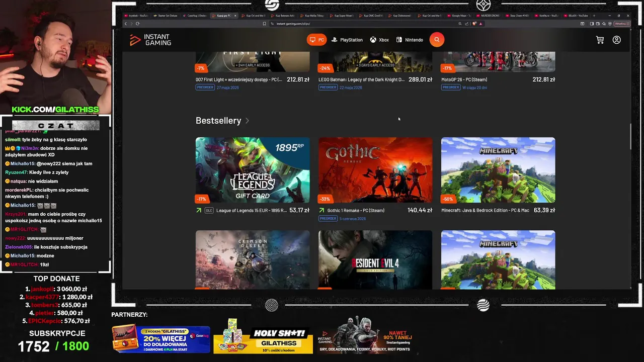Click MotoGP 26 - PC (Steam) title
The image size is (644, 362).
pyautogui.click(x=464, y=79)
